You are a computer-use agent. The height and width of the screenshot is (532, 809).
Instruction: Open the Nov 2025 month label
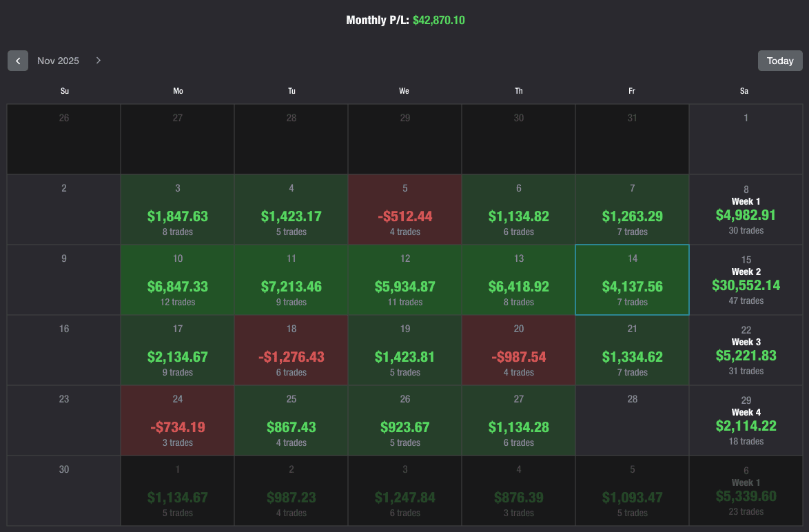[x=59, y=61]
